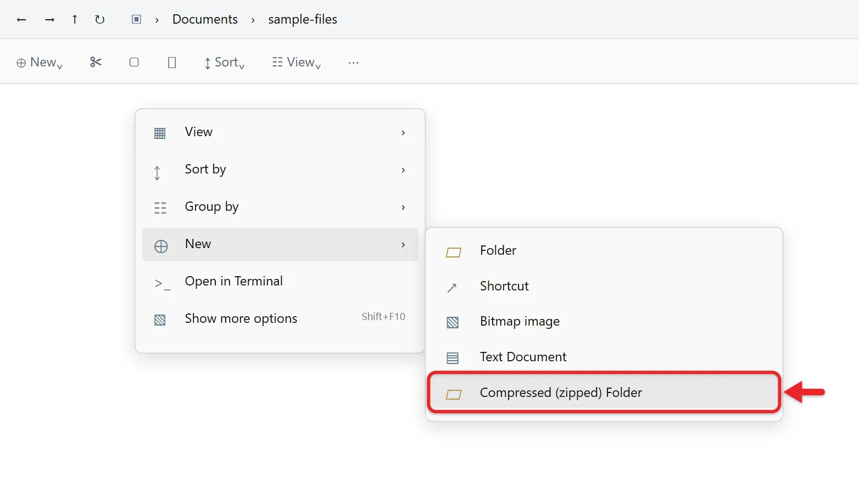The width and height of the screenshot is (859, 504).
Task: Click the scissors Cut icon
Action: pos(96,62)
